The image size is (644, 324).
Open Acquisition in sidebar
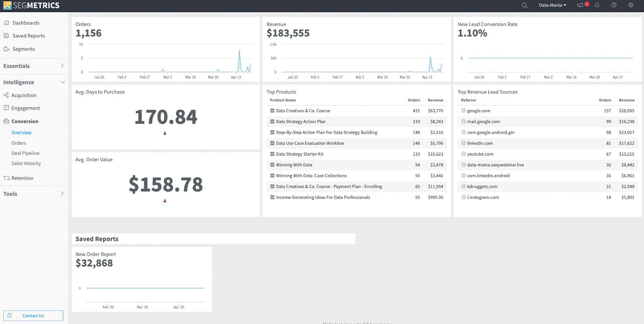[x=24, y=96]
